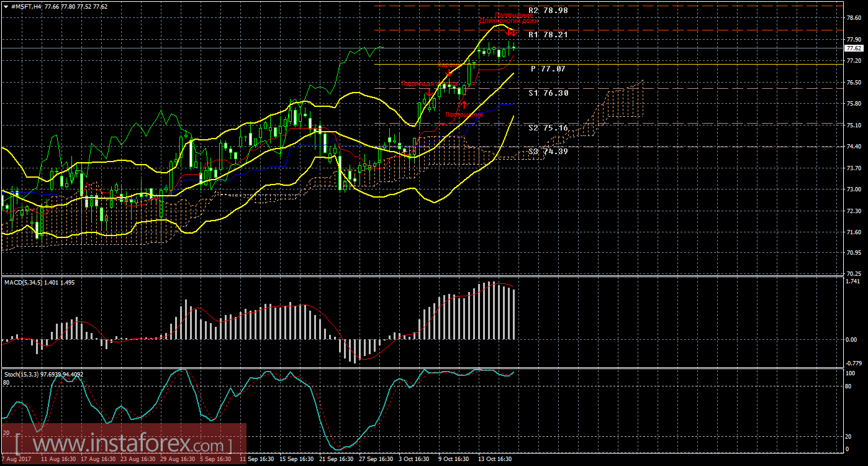This screenshot has width=868, height=466.
Task: Click the 1.741 MACD scale value
Action: coord(854,283)
